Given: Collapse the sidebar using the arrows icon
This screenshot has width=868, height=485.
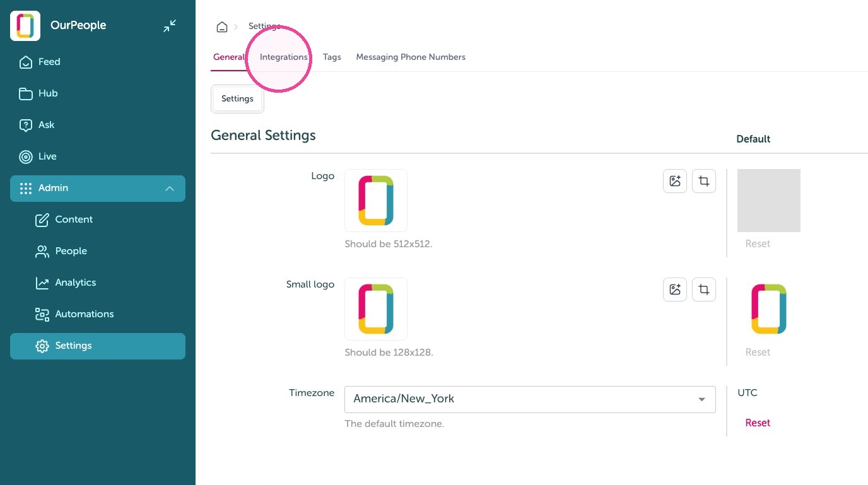Looking at the screenshot, I should click(x=170, y=26).
